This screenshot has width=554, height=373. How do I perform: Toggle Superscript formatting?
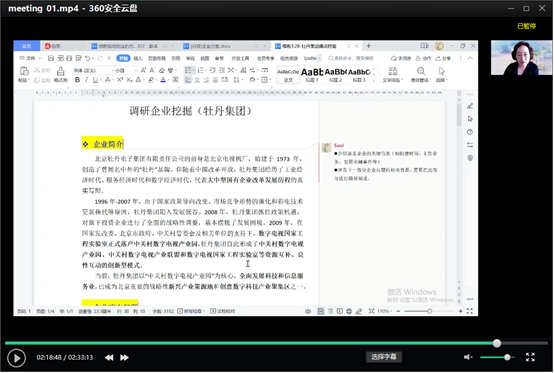click(120, 80)
